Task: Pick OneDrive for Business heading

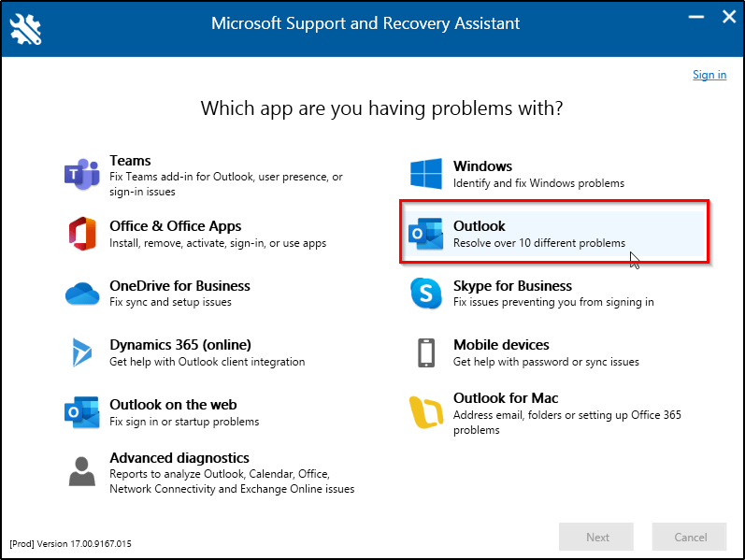Action: pyautogui.click(x=179, y=286)
